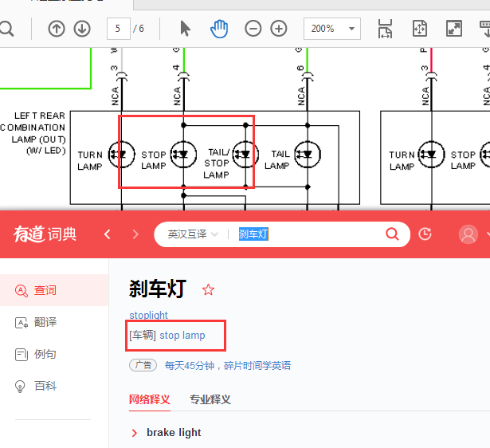Click LEFT REAR COMBINATION LAMP label in diagram

[33, 133]
